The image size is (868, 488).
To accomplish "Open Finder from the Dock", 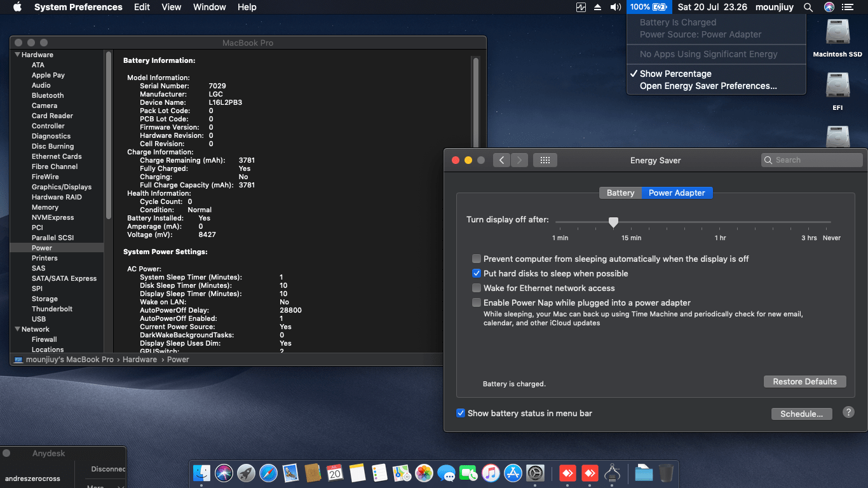I will point(201,473).
